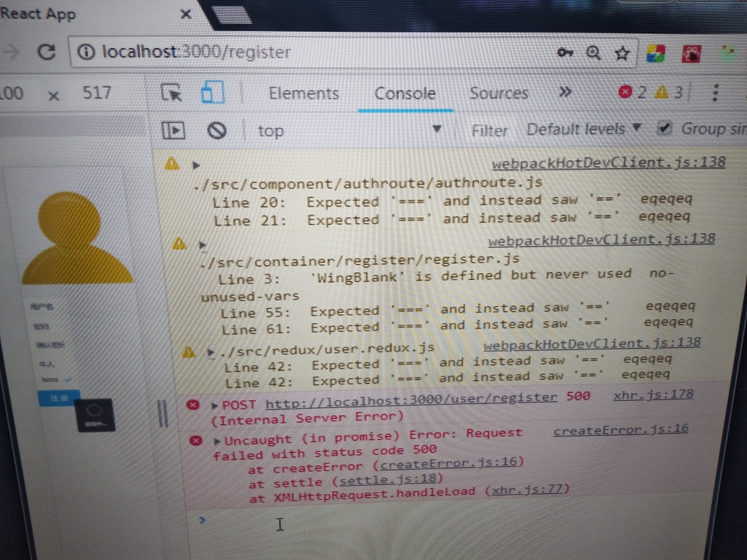Click the address bar URL localhost:3000/register
This screenshot has width=747, height=560.
click(196, 51)
